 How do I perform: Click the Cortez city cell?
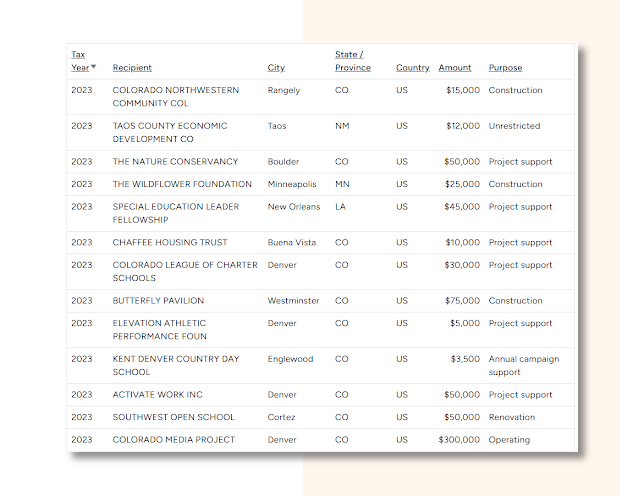point(281,417)
